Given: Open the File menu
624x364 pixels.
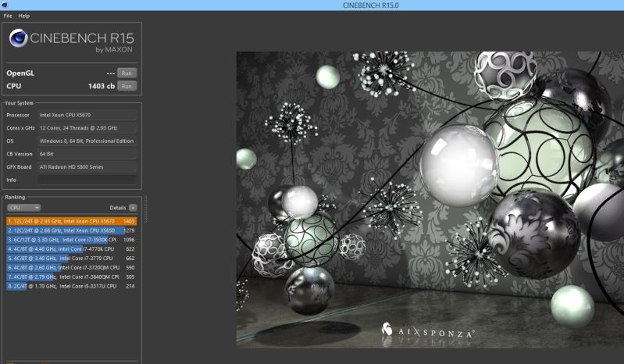Looking at the screenshot, I should [8, 16].
